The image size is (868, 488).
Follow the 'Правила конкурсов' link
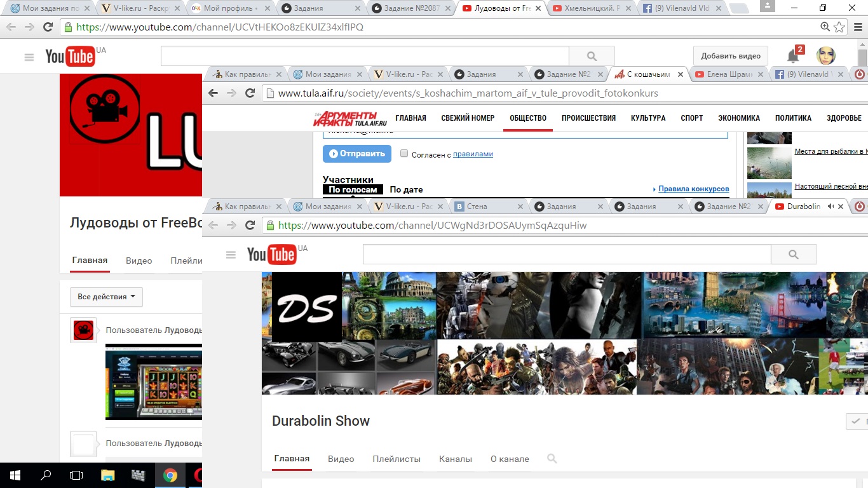(x=693, y=189)
